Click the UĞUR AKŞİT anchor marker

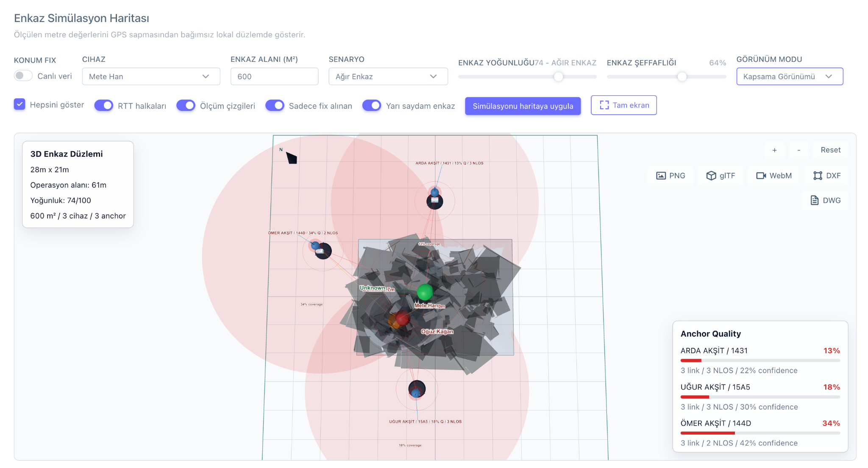[x=417, y=389]
